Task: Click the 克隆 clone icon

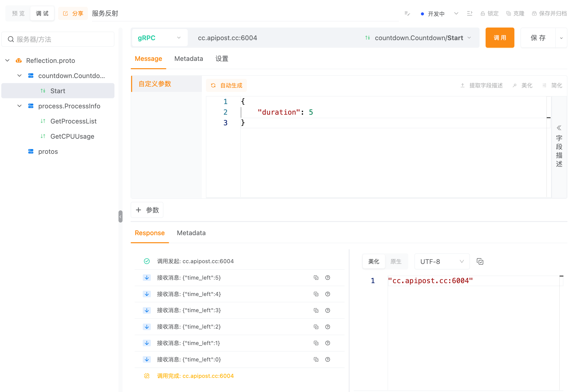Action: (x=509, y=13)
